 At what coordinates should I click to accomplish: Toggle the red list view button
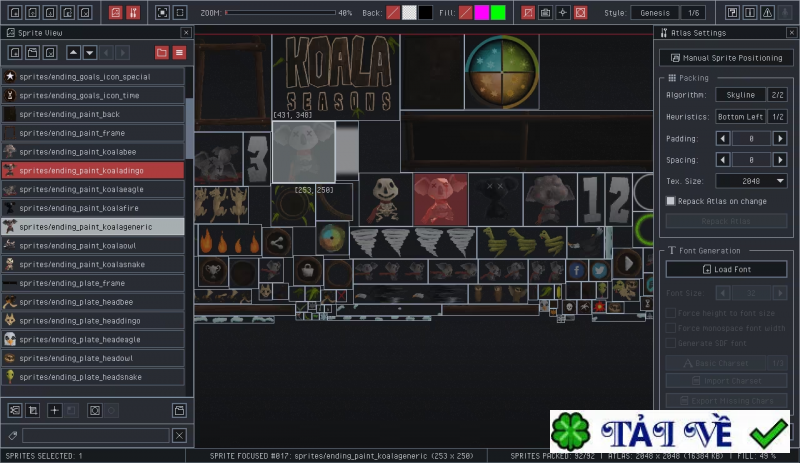(179, 53)
